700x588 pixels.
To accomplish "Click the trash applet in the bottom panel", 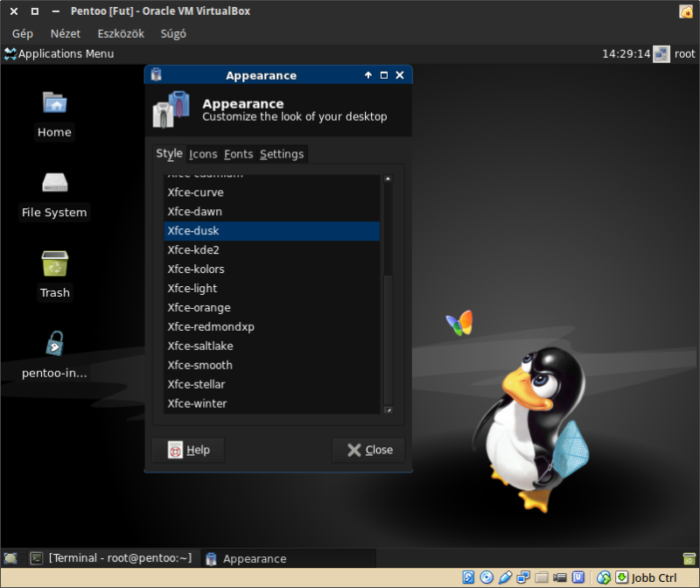I will [689, 558].
